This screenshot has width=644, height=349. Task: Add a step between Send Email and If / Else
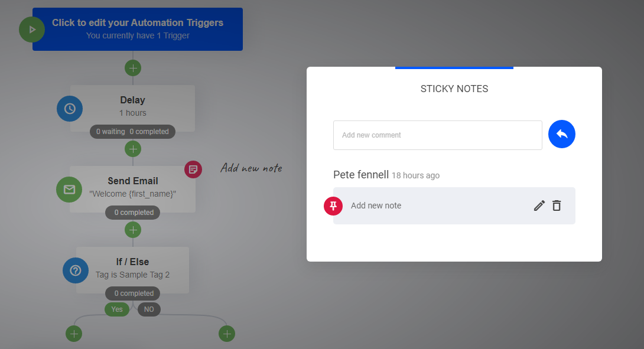pos(133,230)
